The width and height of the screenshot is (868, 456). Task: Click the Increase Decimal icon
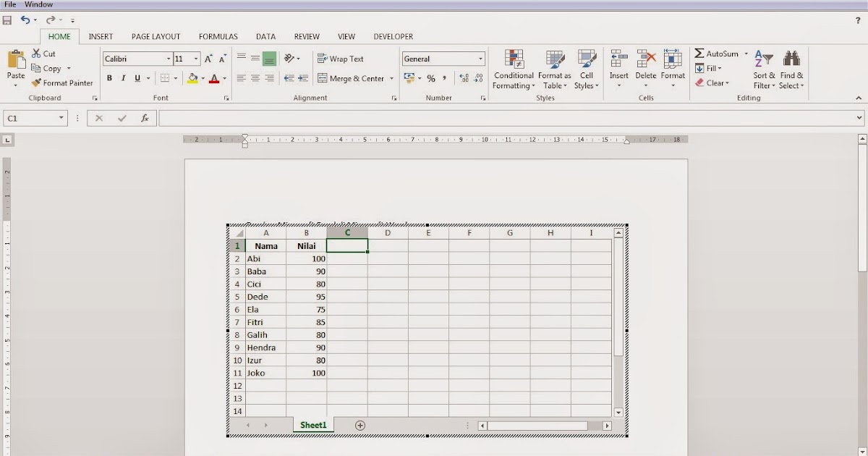click(464, 77)
